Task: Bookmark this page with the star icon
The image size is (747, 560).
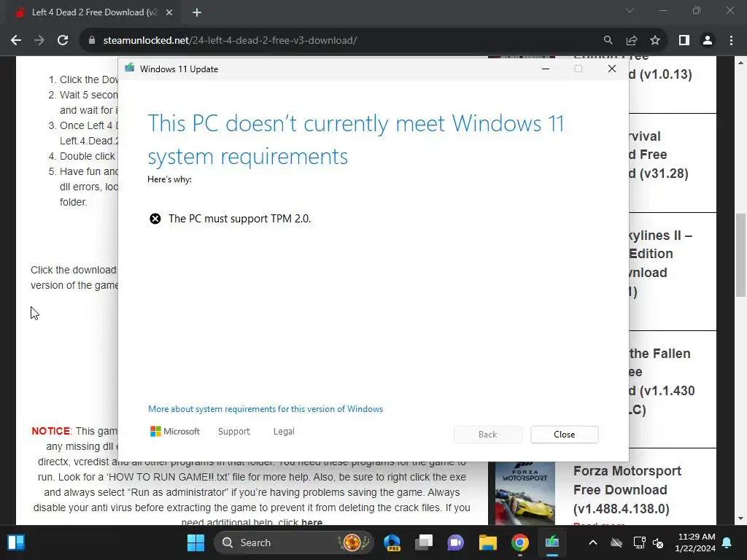Action: click(x=655, y=41)
